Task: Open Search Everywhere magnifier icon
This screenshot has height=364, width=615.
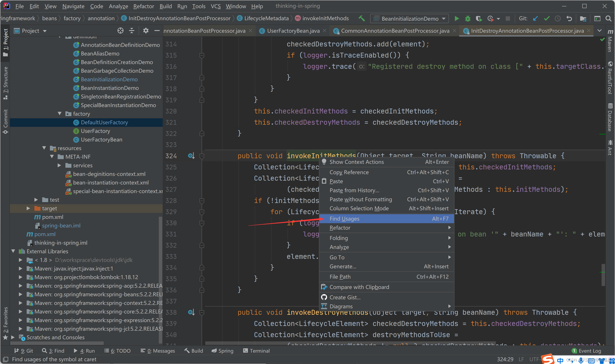Action: pos(608,19)
